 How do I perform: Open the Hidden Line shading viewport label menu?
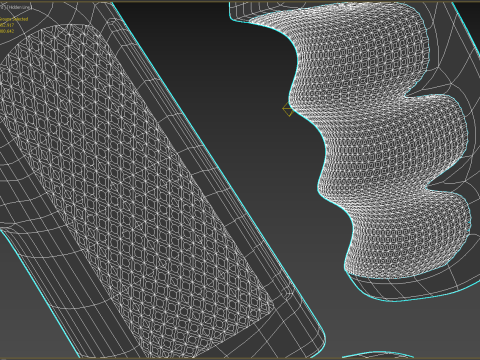(x=20, y=7)
